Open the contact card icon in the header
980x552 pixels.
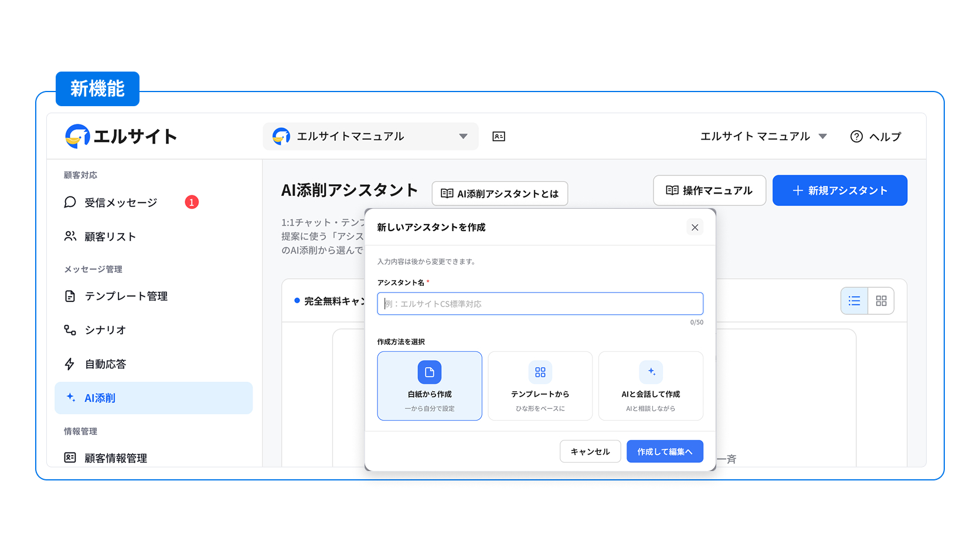coord(499,136)
